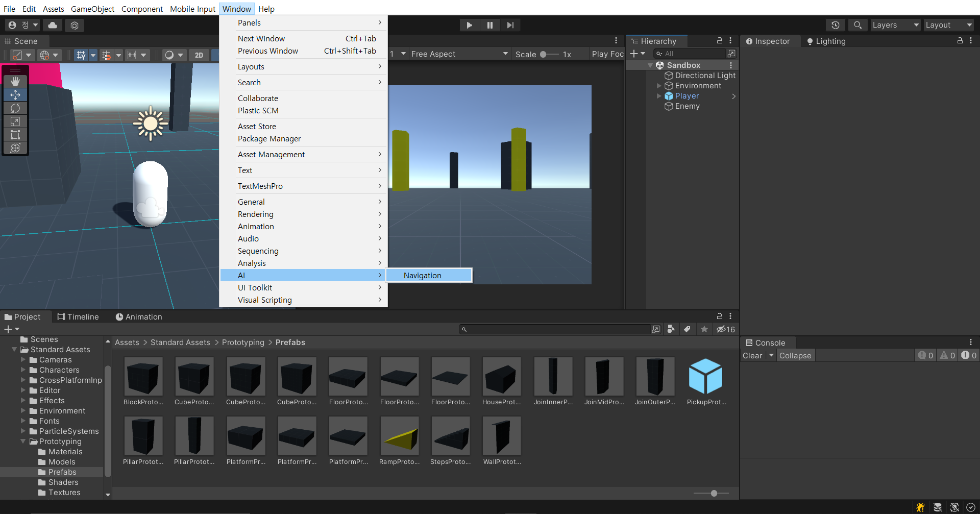Open the cloud services button
Screen dimensions: 980x514
pos(53,25)
